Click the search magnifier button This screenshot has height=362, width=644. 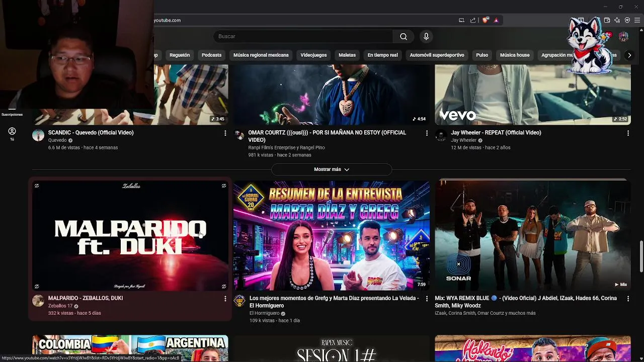(404, 36)
